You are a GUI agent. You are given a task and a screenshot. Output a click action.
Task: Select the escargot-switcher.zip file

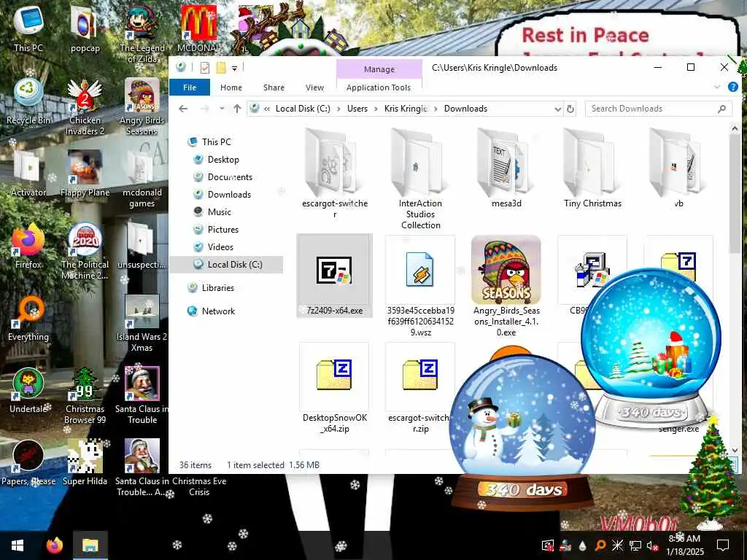(x=420, y=388)
